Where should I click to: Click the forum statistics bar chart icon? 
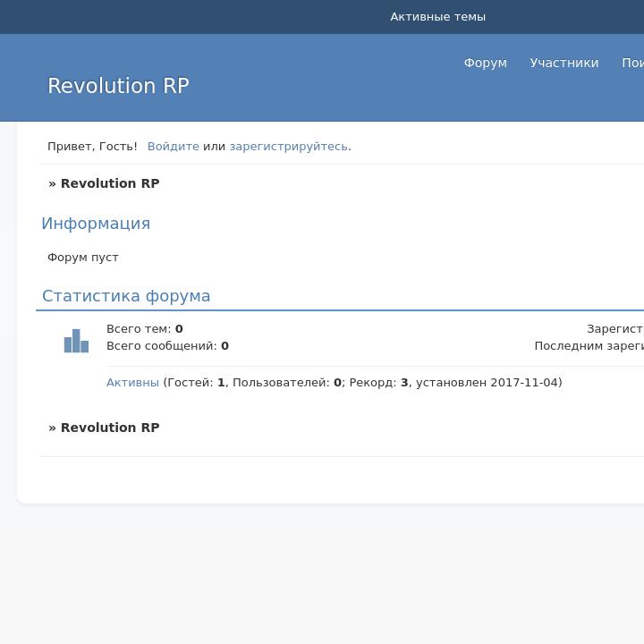[76, 341]
